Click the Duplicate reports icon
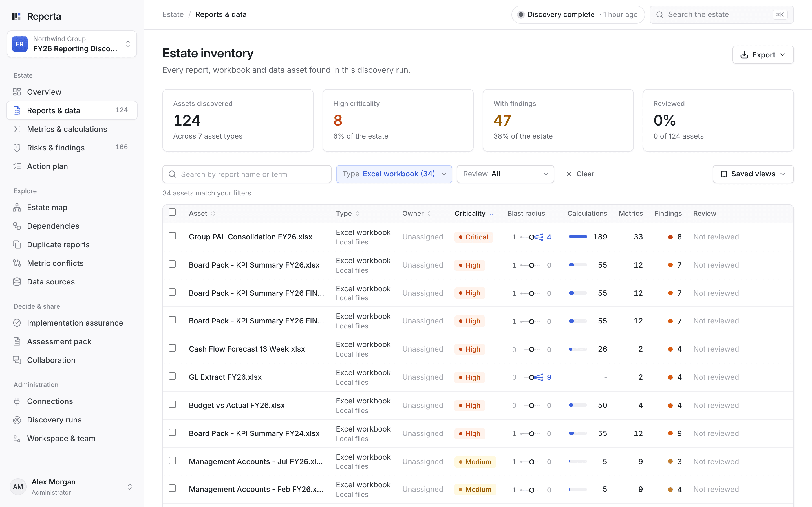 coord(17,245)
